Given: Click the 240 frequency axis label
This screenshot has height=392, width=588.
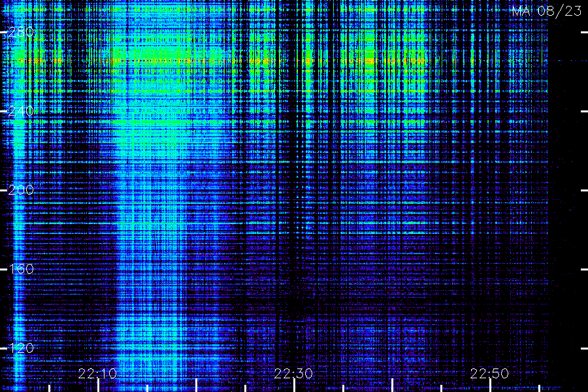Looking at the screenshot, I should 21,111.
